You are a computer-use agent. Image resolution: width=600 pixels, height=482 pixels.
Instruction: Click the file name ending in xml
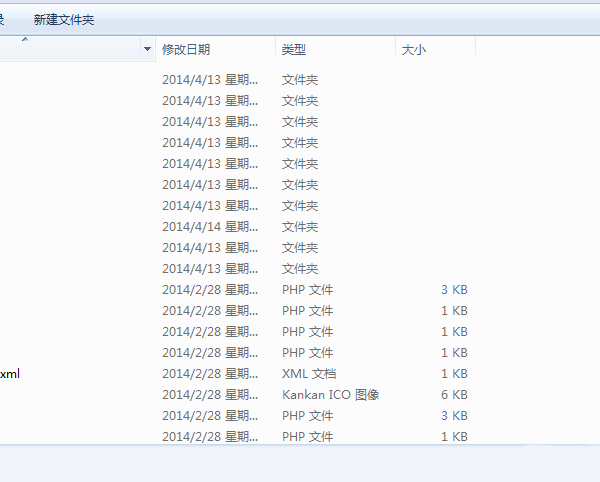(10, 374)
